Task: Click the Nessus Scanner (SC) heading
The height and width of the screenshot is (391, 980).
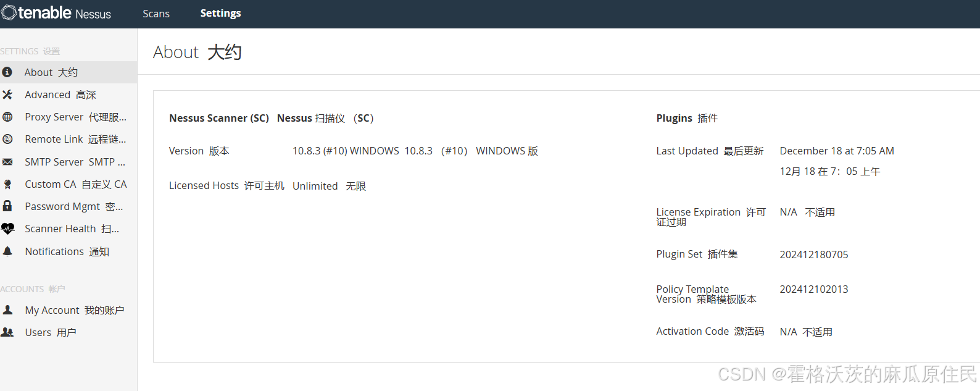Action: pos(219,118)
